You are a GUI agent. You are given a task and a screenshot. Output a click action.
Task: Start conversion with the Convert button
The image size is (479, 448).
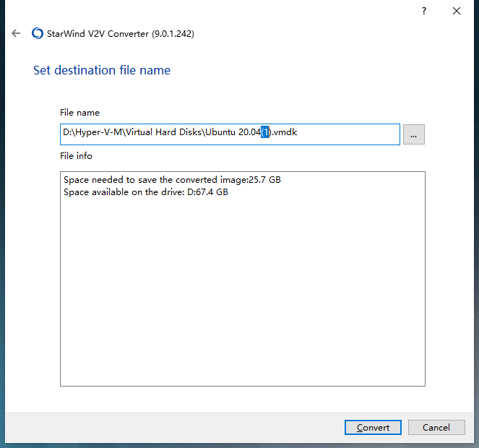(373, 427)
